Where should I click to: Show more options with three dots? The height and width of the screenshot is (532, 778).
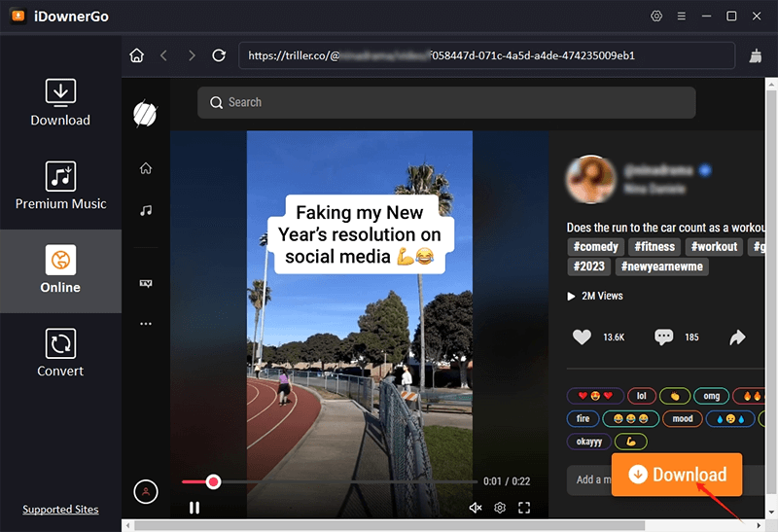(x=146, y=324)
